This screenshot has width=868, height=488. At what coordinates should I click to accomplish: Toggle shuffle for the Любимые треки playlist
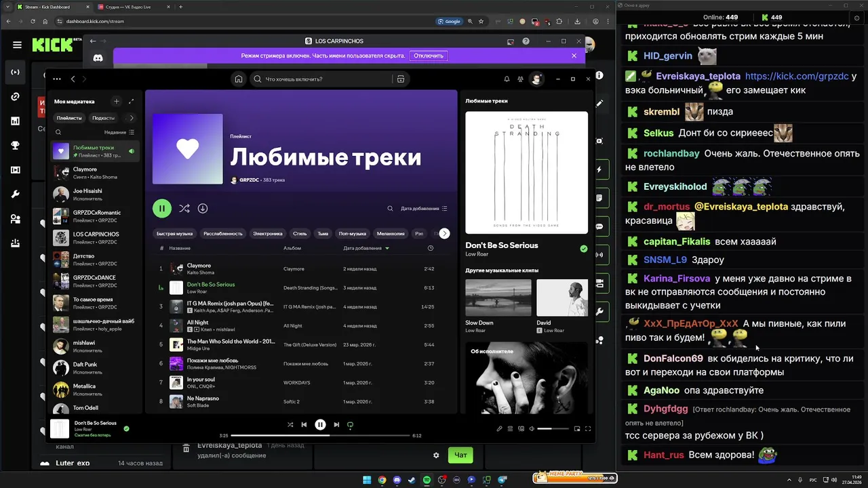click(184, 209)
